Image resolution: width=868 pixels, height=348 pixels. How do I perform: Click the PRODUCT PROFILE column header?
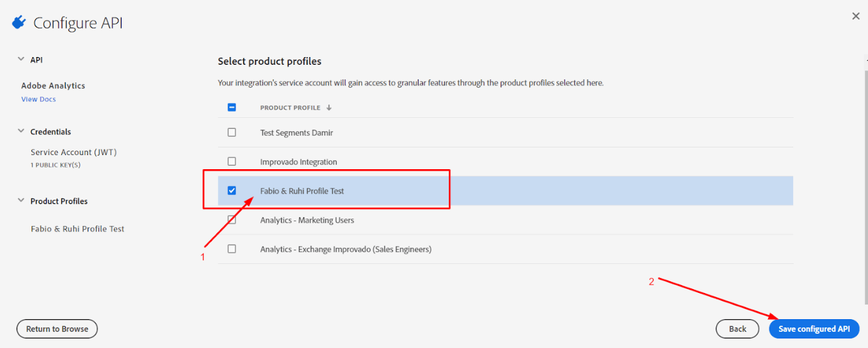pyautogui.click(x=290, y=108)
